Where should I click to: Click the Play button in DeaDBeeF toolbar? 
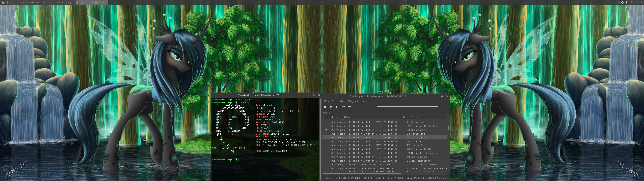(x=331, y=106)
